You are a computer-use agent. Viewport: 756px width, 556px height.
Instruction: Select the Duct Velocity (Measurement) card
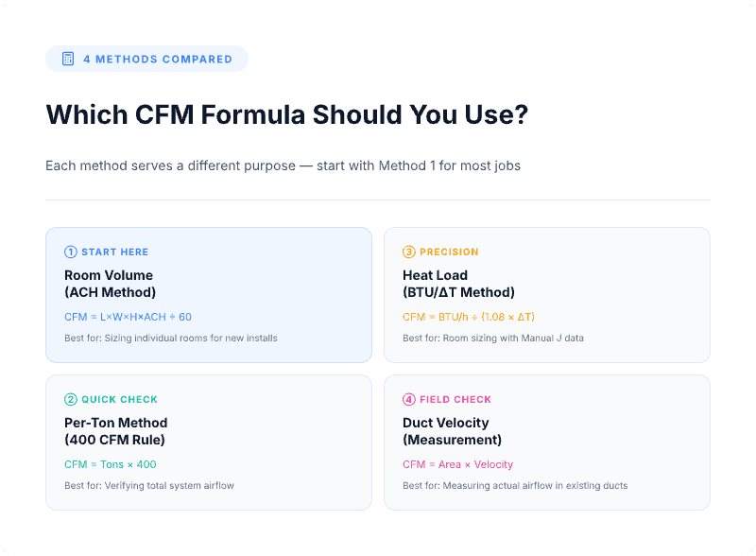tap(546, 442)
